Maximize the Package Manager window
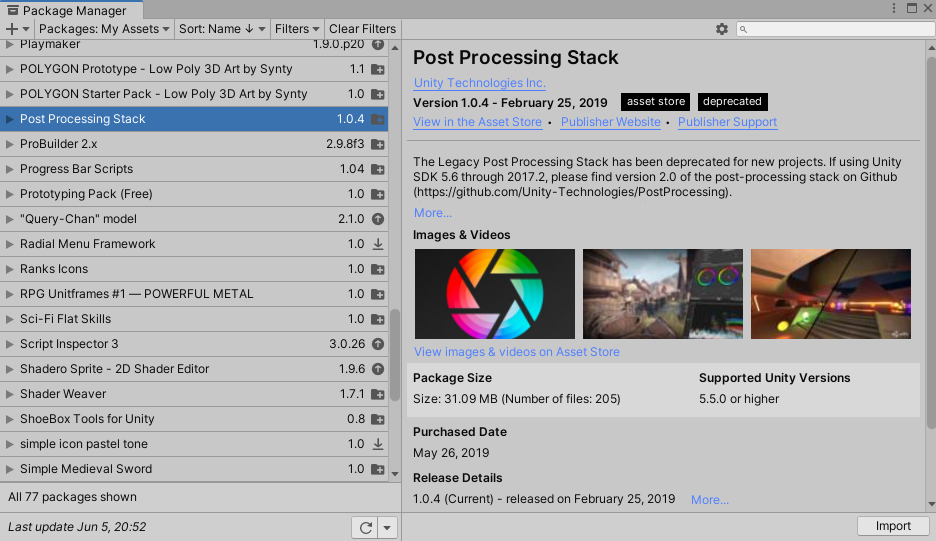 click(x=912, y=8)
